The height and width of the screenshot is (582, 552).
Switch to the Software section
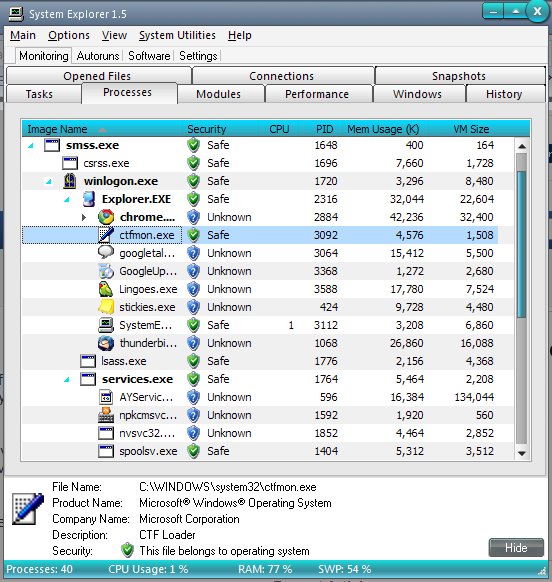click(x=149, y=56)
